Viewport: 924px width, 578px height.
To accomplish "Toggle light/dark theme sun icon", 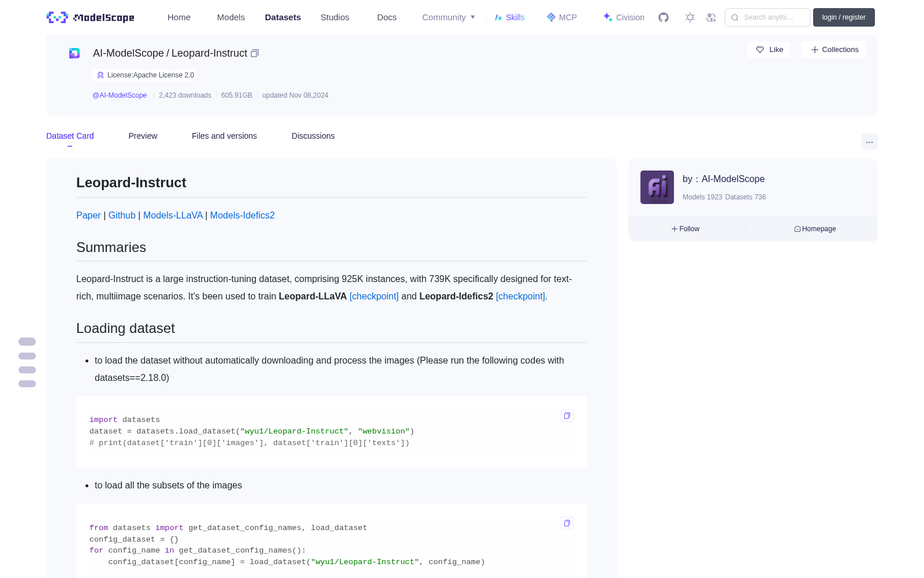I will 690,17.
